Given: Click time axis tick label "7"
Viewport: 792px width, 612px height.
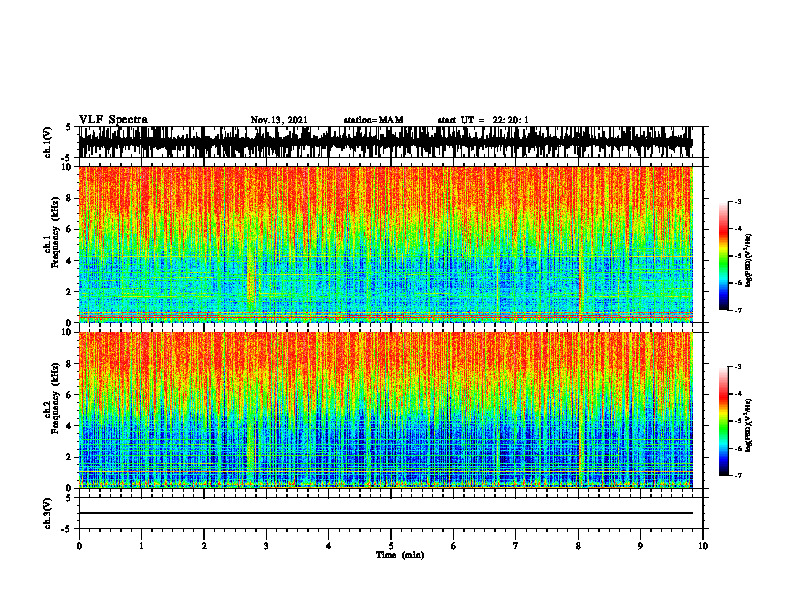Looking at the screenshot, I should 516,546.
